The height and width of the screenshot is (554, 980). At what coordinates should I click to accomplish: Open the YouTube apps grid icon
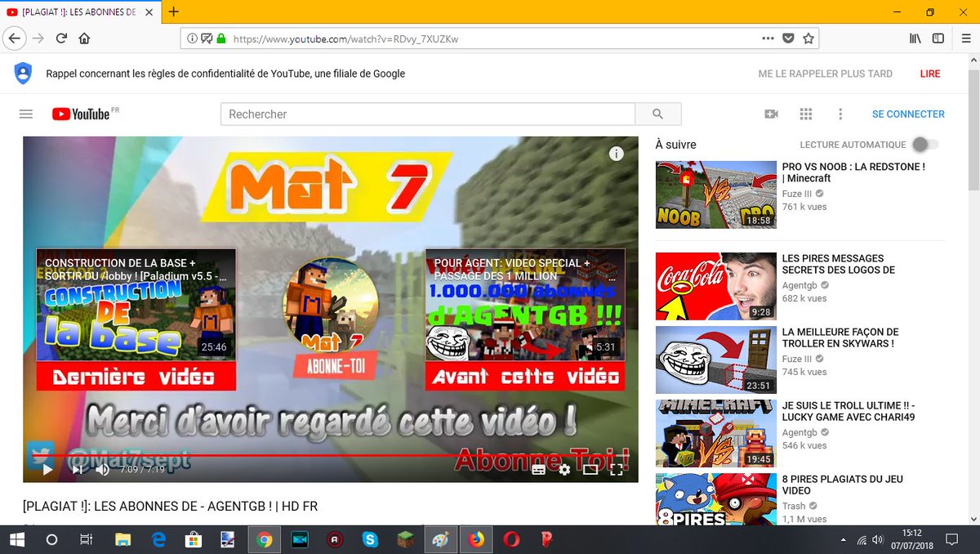click(806, 114)
